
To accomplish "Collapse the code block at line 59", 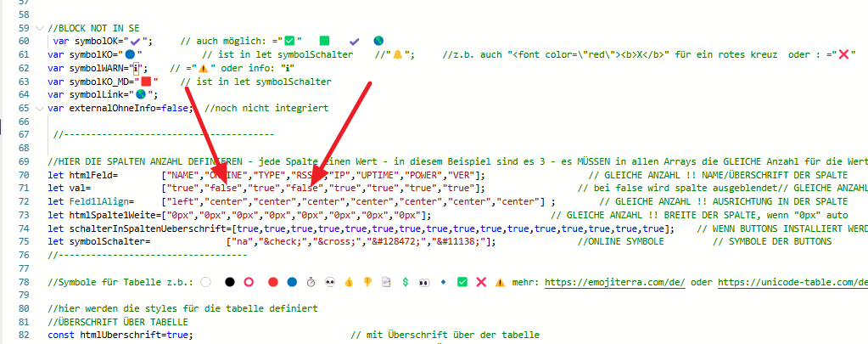I will coord(38,28).
